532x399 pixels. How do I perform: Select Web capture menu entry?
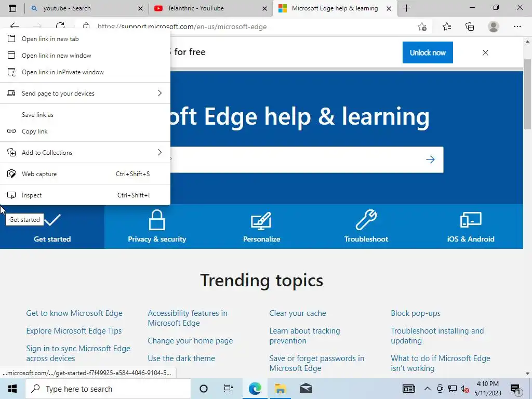point(85,174)
